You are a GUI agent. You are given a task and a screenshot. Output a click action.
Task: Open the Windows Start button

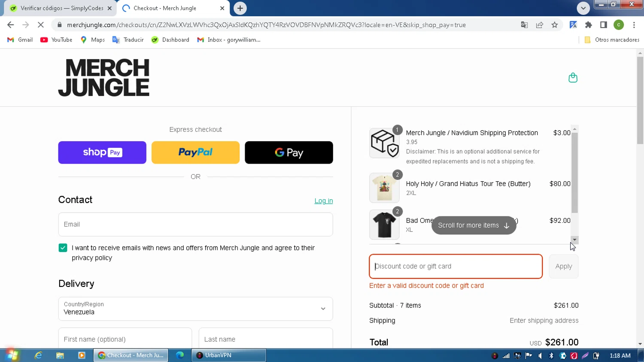click(x=12, y=355)
